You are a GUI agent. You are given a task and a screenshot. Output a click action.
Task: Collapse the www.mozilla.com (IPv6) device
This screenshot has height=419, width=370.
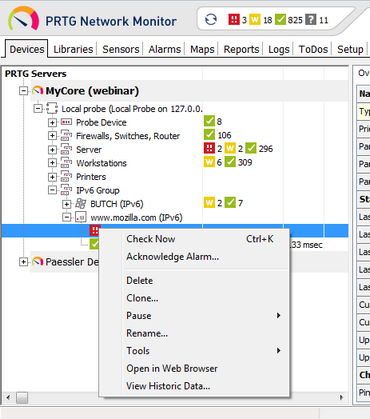(x=67, y=217)
